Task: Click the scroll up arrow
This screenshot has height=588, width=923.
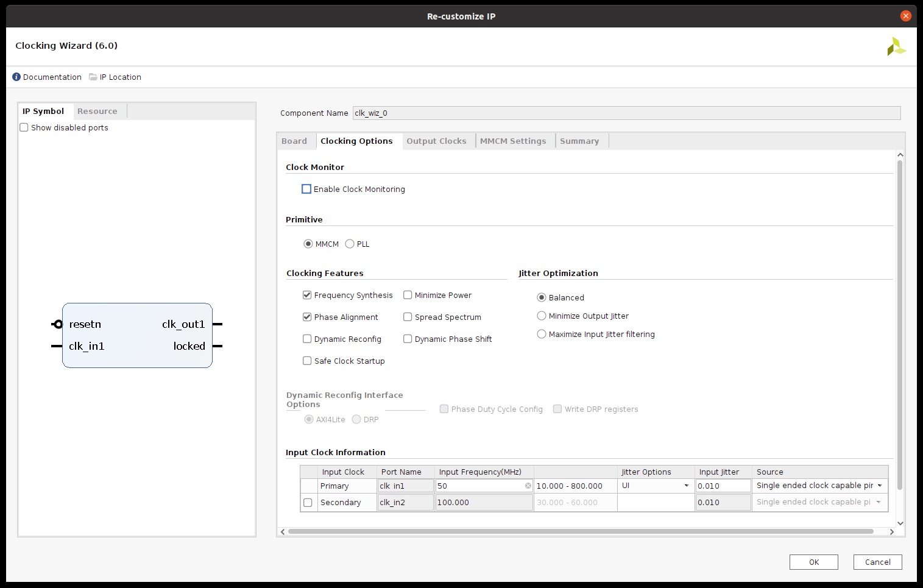Action: pyautogui.click(x=900, y=155)
